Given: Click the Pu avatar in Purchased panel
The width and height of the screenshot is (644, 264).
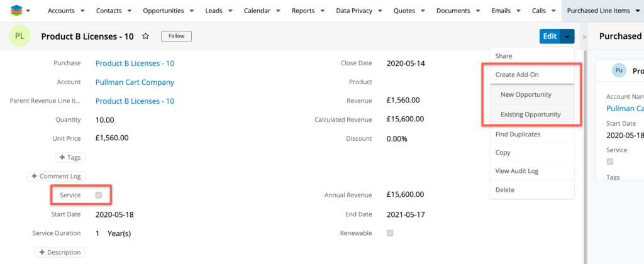Looking at the screenshot, I should click(x=619, y=70).
